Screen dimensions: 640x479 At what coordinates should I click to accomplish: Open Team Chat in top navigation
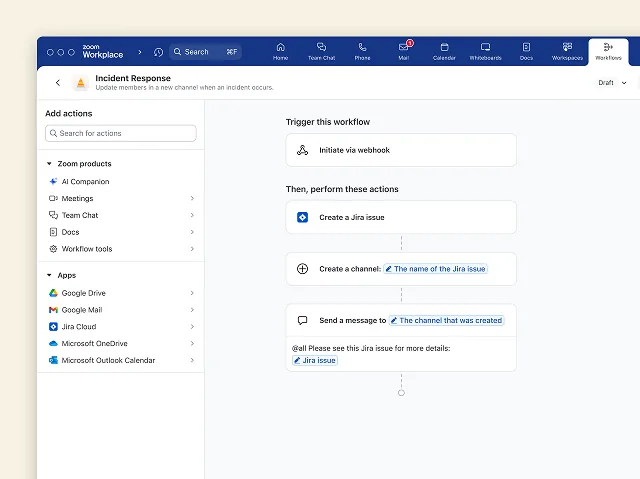pyautogui.click(x=321, y=50)
